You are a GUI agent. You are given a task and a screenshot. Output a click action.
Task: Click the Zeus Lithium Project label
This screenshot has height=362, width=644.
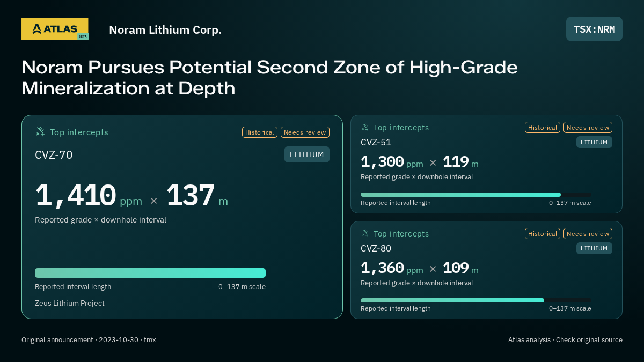[x=70, y=303]
